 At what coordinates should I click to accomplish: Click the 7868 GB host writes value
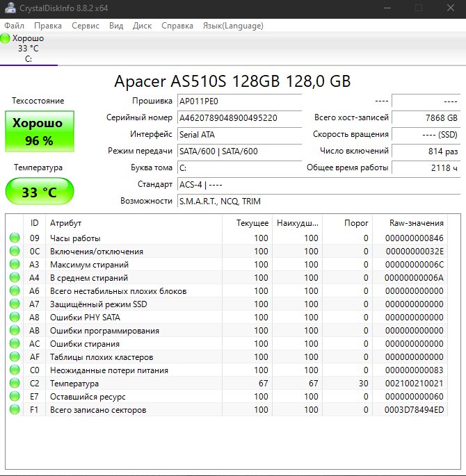point(426,118)
